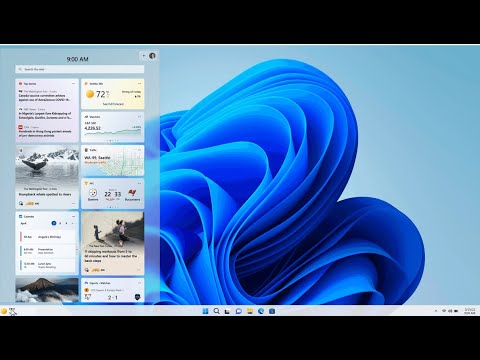Viewport: 480px width, 360px height.
Task: Click WA-99, Seattle traffic location
Action: 97,158
